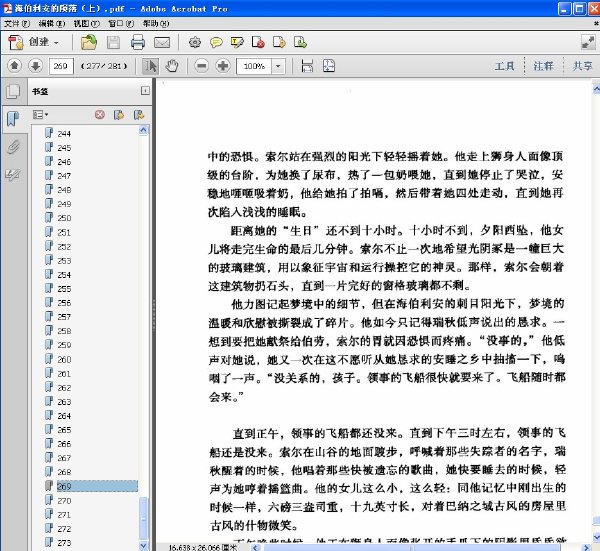Click the Create PDF icon
The width and height of the screenshot is (600, 551).
[16, 42]
